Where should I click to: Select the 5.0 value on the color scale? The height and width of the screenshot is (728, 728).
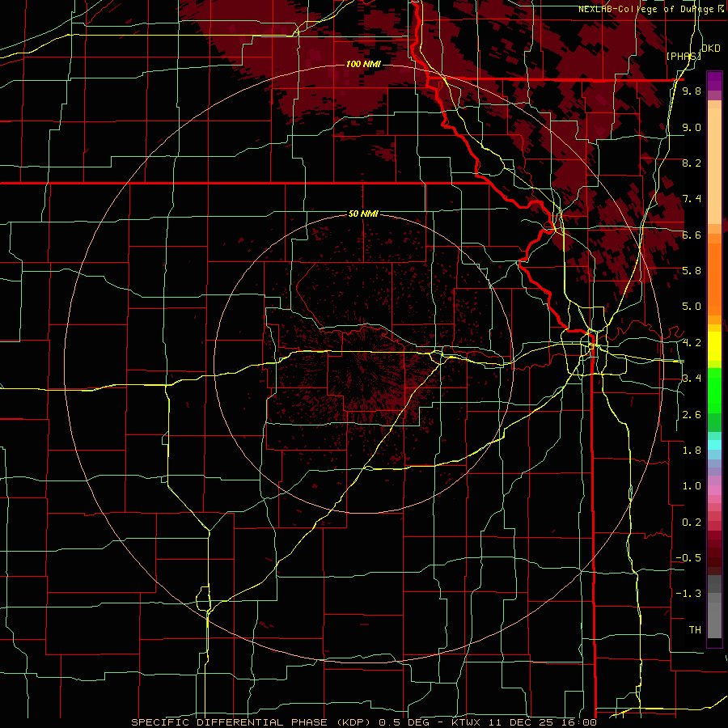tap(692, 307)
